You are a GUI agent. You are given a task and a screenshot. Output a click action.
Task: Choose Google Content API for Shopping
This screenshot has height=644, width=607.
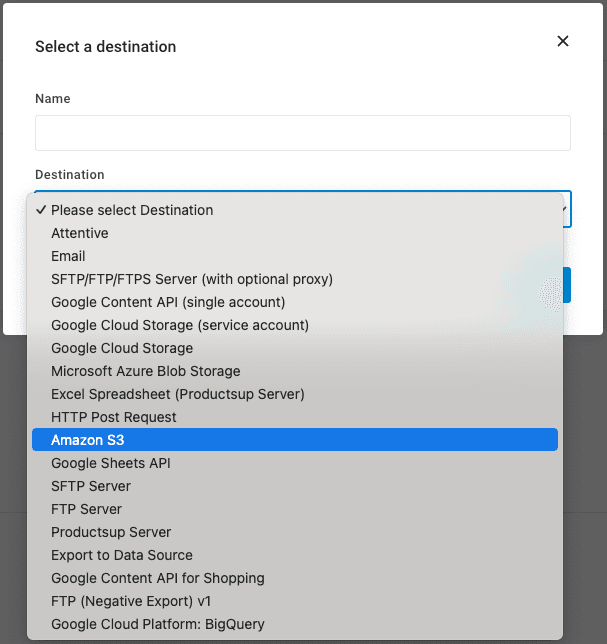pyautogui.click(x=158, y=578)
